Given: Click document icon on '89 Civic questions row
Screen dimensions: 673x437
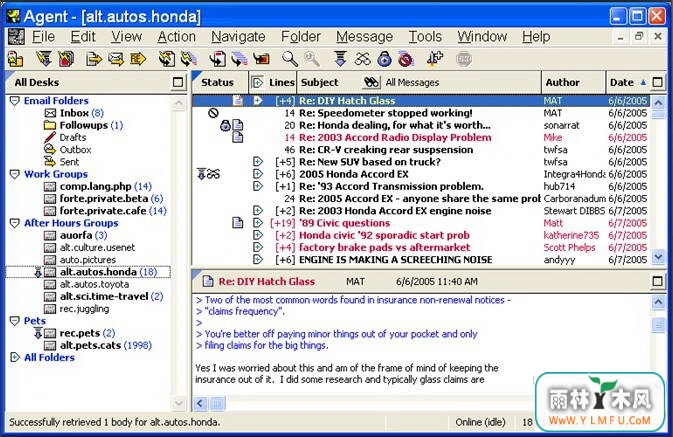Looking at the screenshot, I should point(237,223).
